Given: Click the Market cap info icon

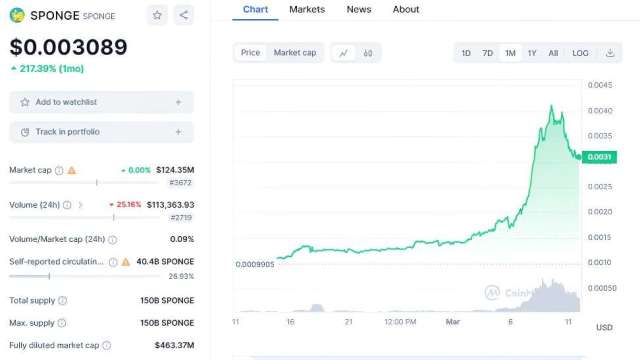Looking at the screenshot, I should 59,171.
